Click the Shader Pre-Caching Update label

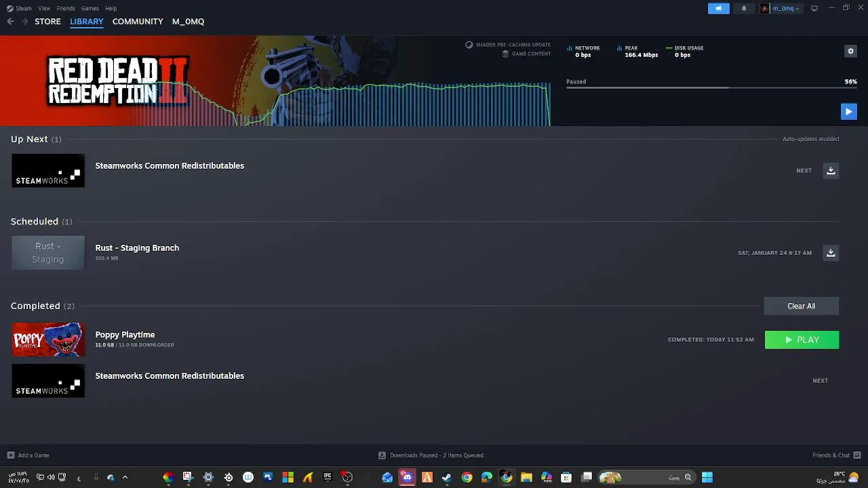tap(509, 45)
